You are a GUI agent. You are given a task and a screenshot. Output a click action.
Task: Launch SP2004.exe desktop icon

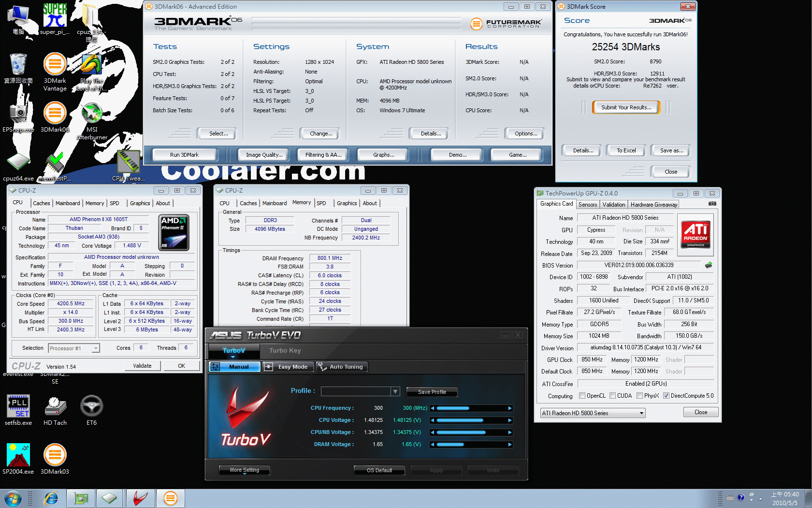coord(18,459)
